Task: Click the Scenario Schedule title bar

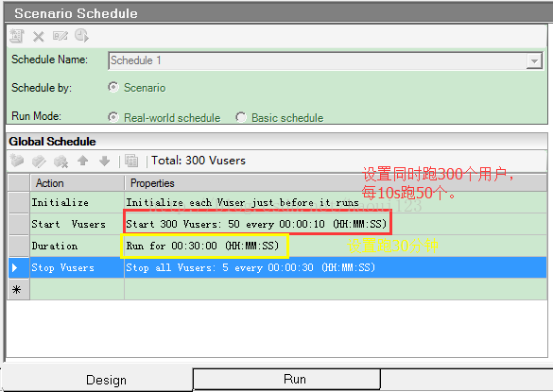Action: point(279,13)
